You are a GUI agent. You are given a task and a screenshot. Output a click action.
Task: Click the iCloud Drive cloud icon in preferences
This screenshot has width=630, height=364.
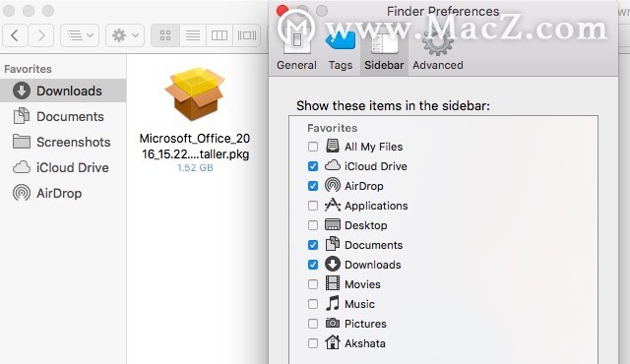(333, 165)
